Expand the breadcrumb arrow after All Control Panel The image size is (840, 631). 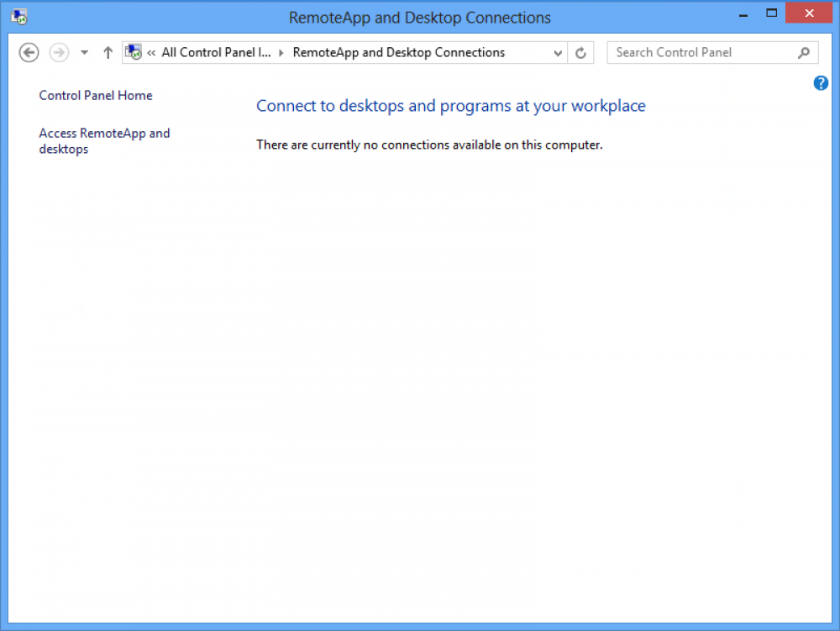(281, 52)
